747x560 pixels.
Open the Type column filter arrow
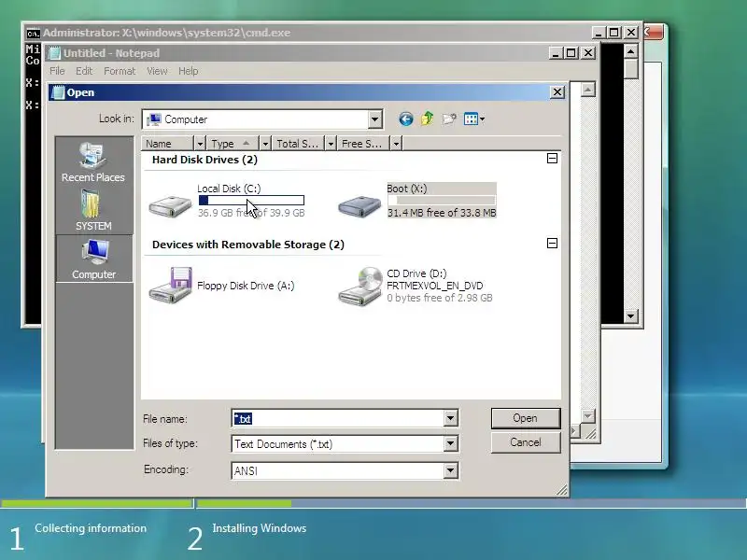coord(265,144)
